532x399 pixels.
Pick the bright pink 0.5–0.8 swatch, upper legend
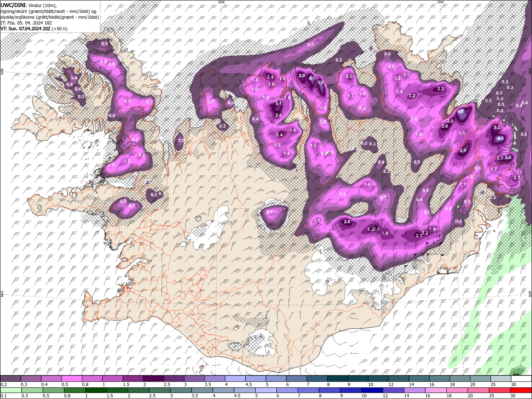click(71, 379)
